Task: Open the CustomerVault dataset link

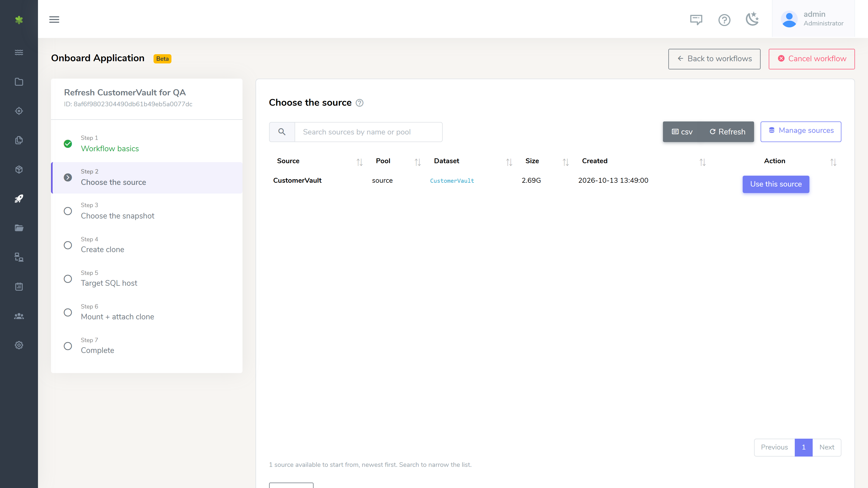Action: pyautogui.click(x=452, y=181)
